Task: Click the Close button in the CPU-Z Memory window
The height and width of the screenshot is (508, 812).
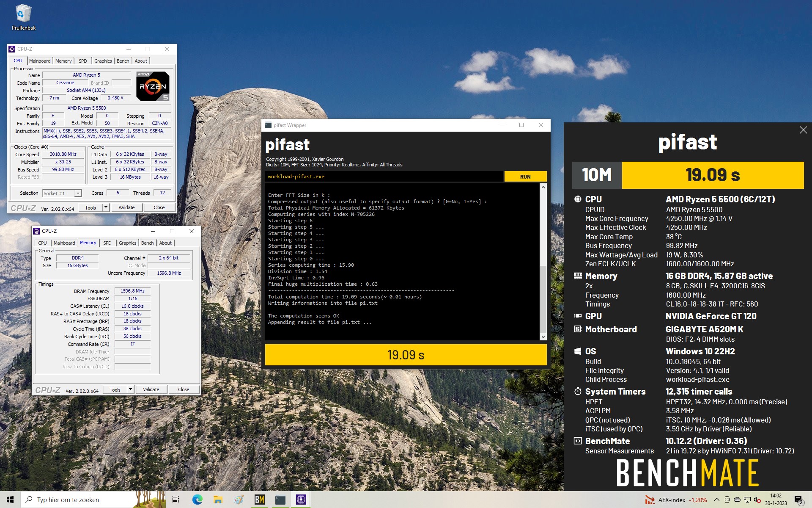Action: coord(184,389)
